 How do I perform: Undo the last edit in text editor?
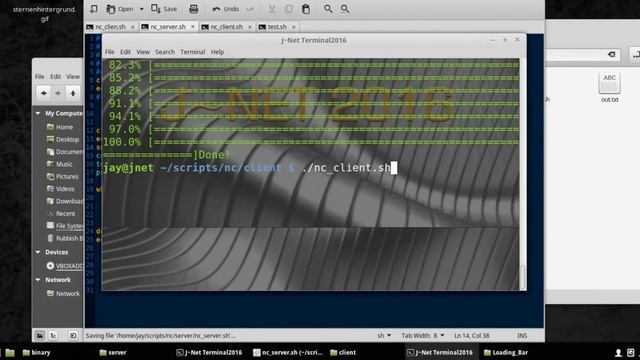click(x=225, y=9)
